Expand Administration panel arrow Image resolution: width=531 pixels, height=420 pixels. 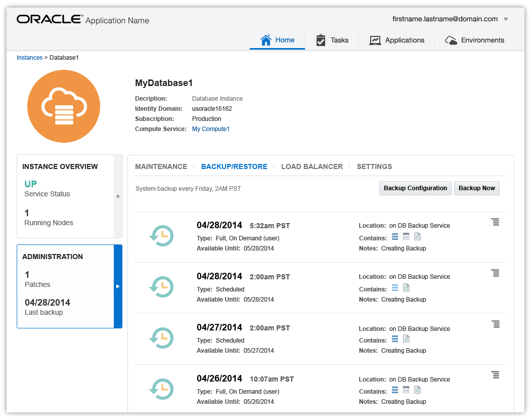118,286
